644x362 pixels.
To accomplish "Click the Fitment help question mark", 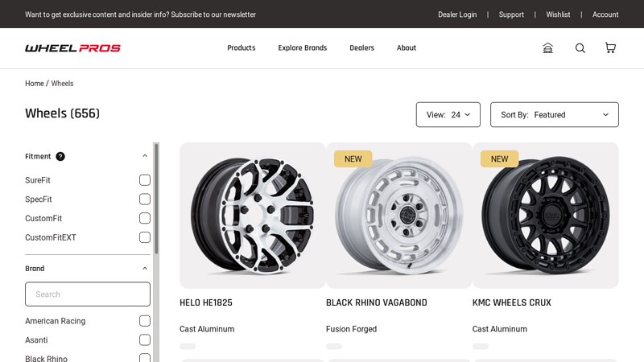I will [60, 156].
